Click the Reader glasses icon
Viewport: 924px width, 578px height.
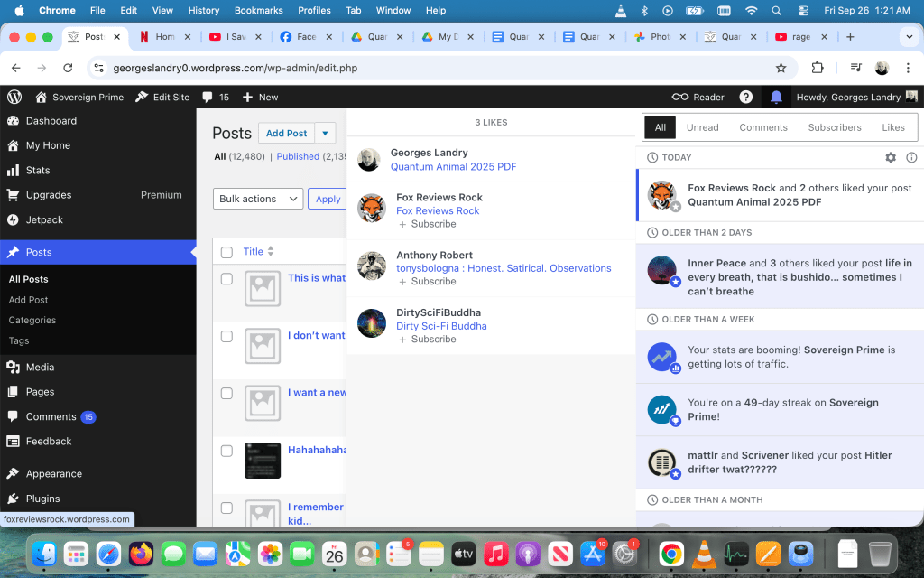(680, 97)
